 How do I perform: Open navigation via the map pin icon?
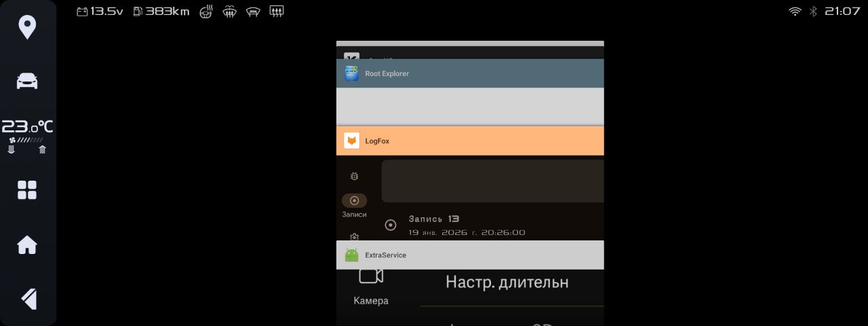(27, 28)
